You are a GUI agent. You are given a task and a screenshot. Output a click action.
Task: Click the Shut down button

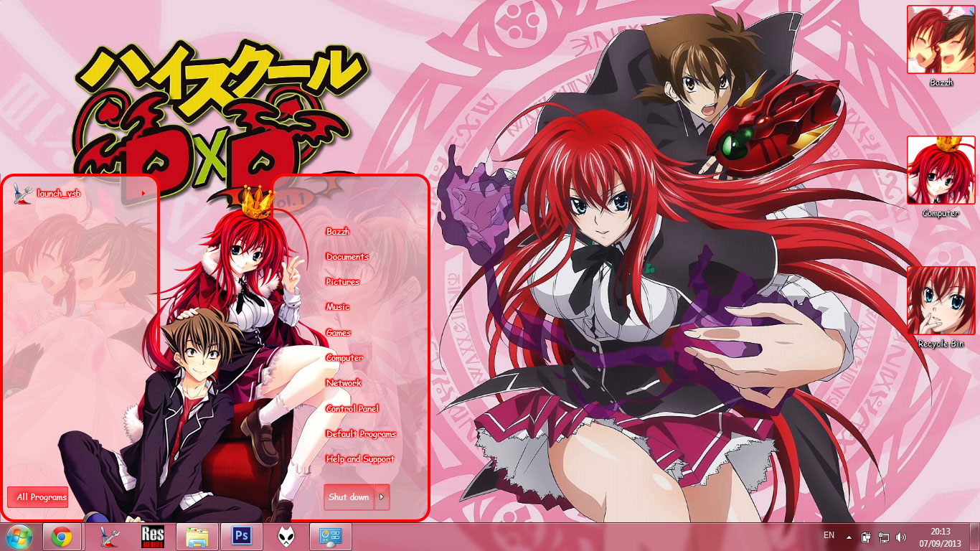(x=349, y=497)
